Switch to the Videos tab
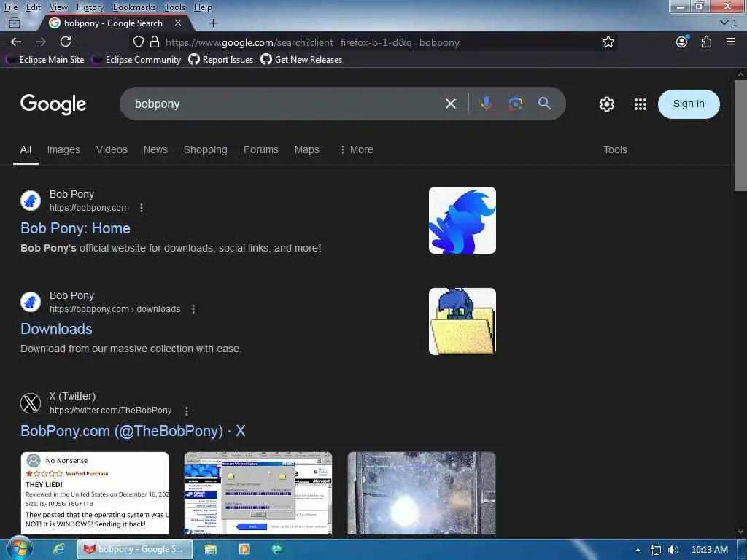Viewport: 747px width, 560px height. (112, 149)
